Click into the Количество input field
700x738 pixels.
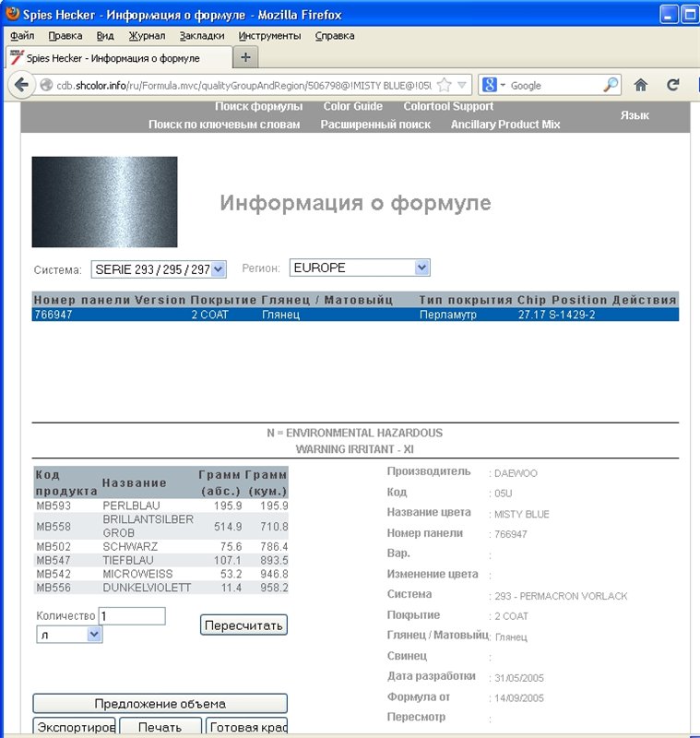132,616
